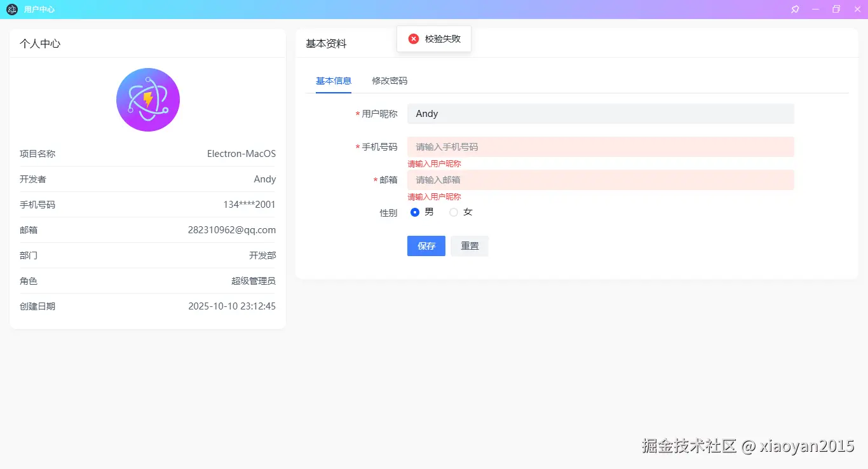
Task: Click the restore window icon in the title bar
Action: (x=836, y=10)
